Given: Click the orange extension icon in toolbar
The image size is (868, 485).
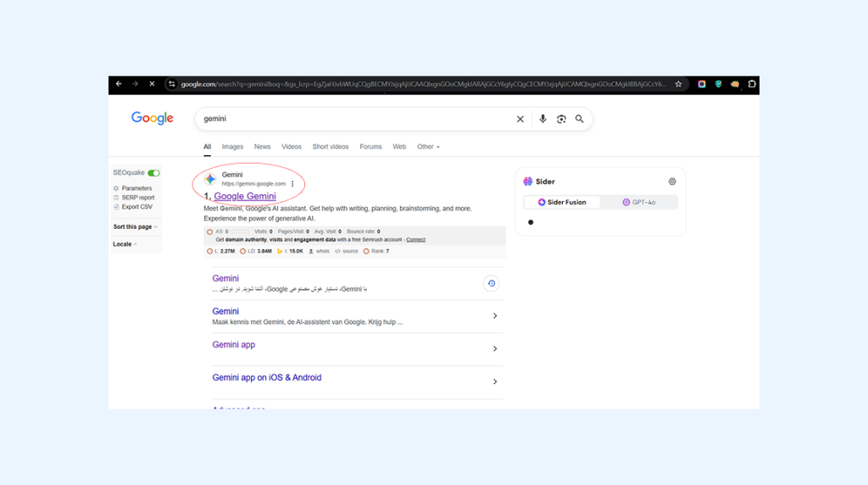Looking at the screenshot, I should pos(735,84).
